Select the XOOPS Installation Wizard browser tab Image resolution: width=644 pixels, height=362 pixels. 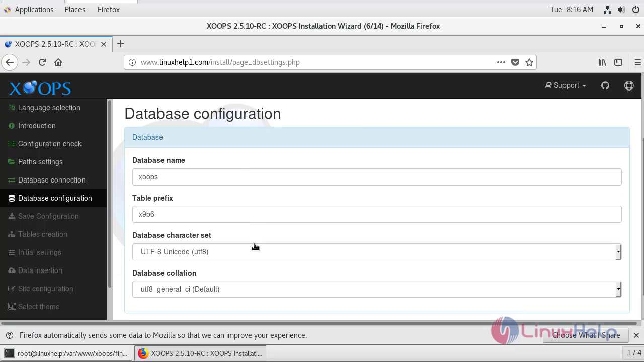coord(55,44)
